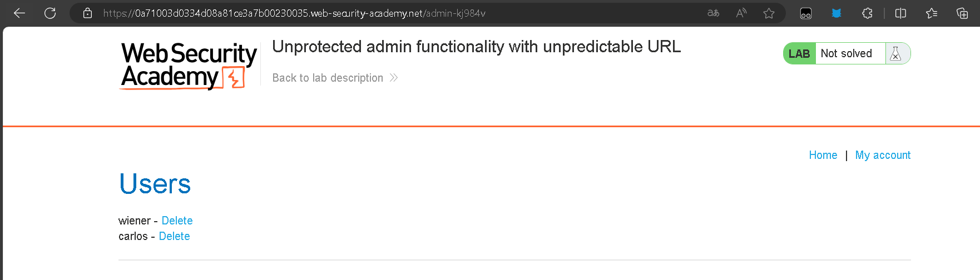Delete the carlos user
This screenshot has height=280, width=980.
(x=174, y=236)
